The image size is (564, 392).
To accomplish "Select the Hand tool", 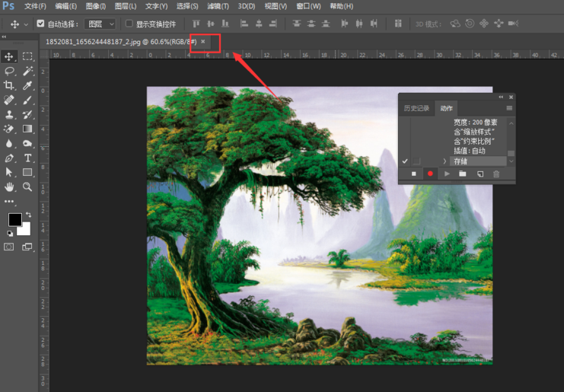I will (x=9, y=186).
